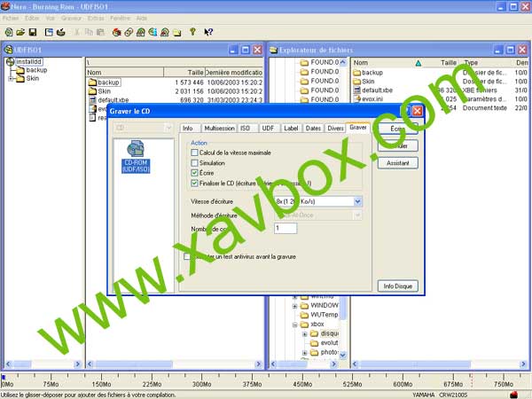
Task: Click the UDFISO1 window title icon
Action: [x=9, y=50]
